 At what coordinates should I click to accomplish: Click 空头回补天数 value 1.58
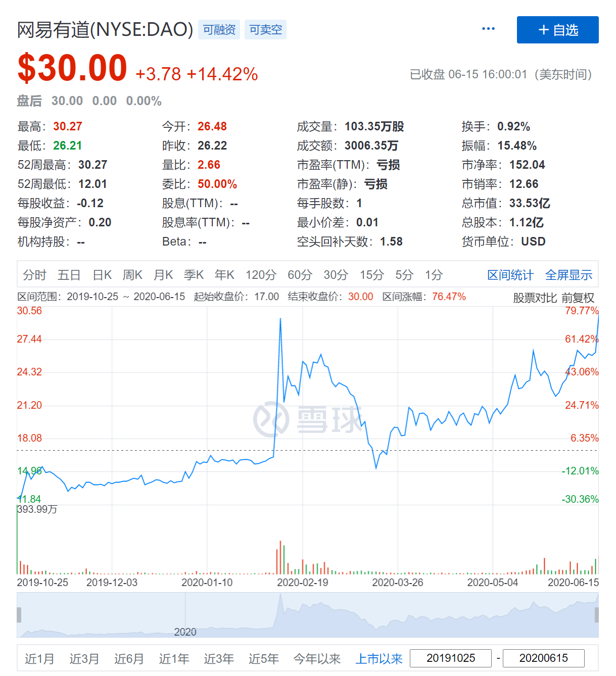pos(392,242)
